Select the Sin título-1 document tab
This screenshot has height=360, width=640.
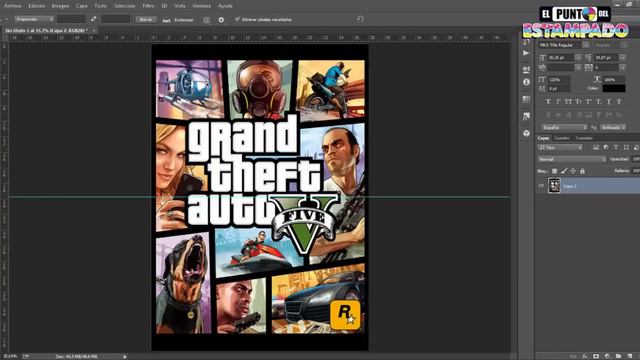(45, 31)
